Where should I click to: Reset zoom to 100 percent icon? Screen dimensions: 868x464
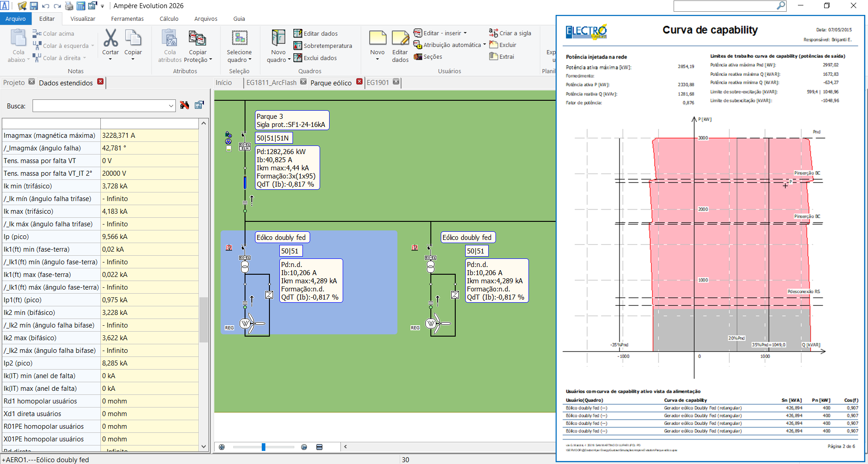(x=304, y=447)
